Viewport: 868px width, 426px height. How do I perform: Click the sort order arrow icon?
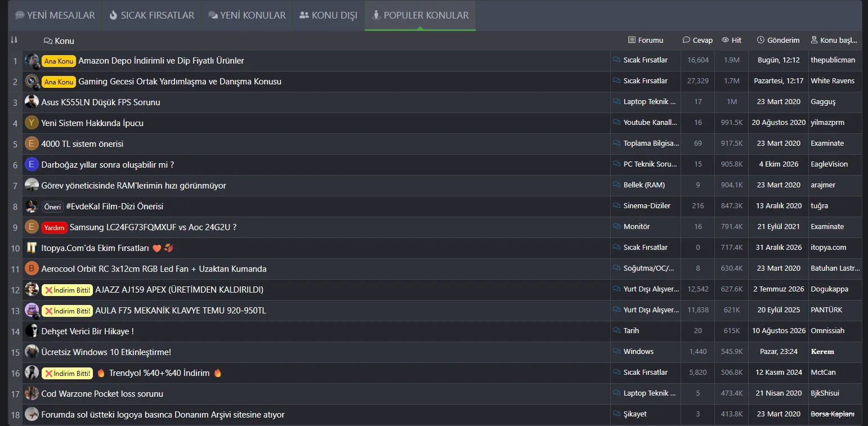tap(14, 40)
